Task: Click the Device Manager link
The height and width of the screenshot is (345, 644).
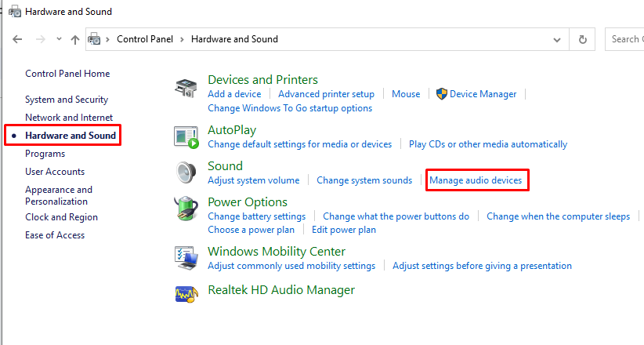Action: 483,94
